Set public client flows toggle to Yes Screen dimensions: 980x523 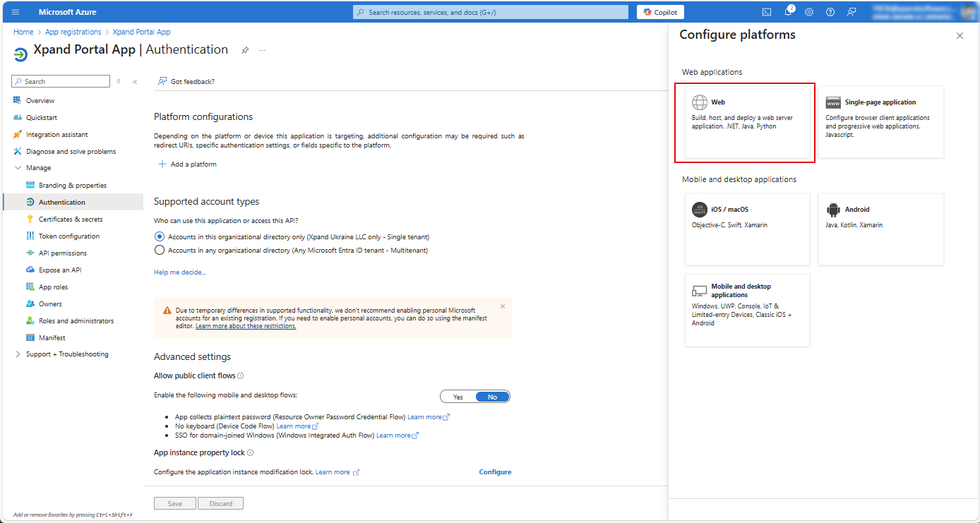pyautogui.click(x=458, y=397)
